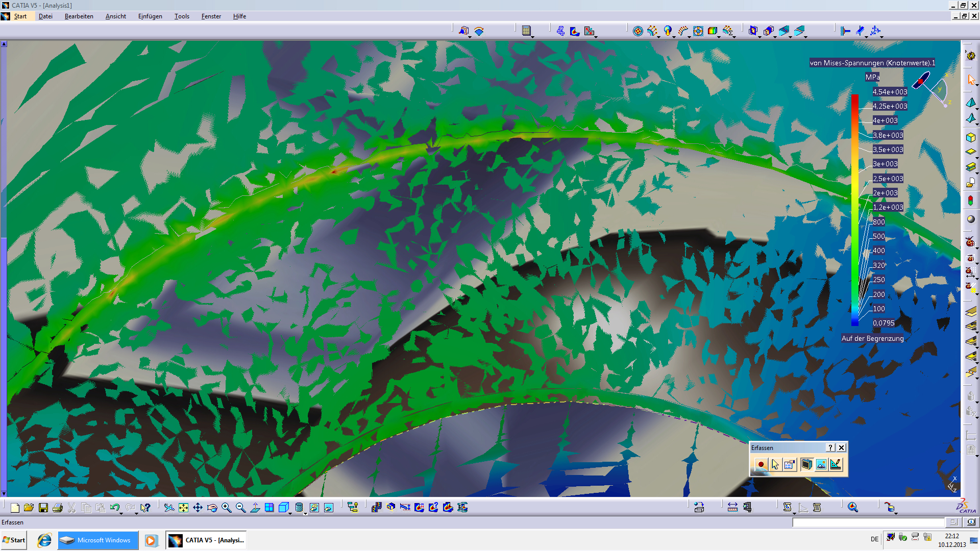Open the Ansicht menu
This screenshot has height=551, width=980.
pos(115,16)
